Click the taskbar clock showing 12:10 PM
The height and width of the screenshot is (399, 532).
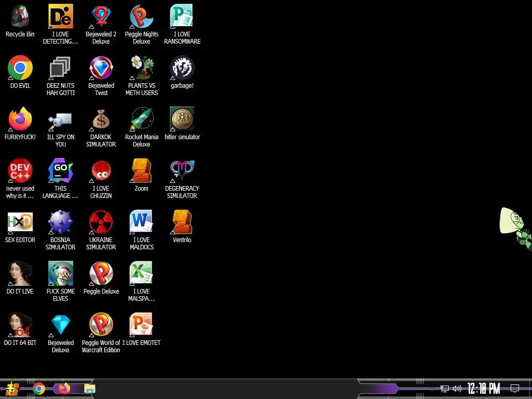click(x=484, y=389)
